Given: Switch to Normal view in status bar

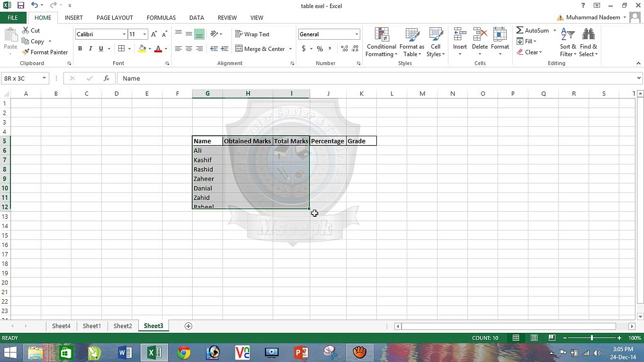Looking at the screenshot, I should [516, 338].
